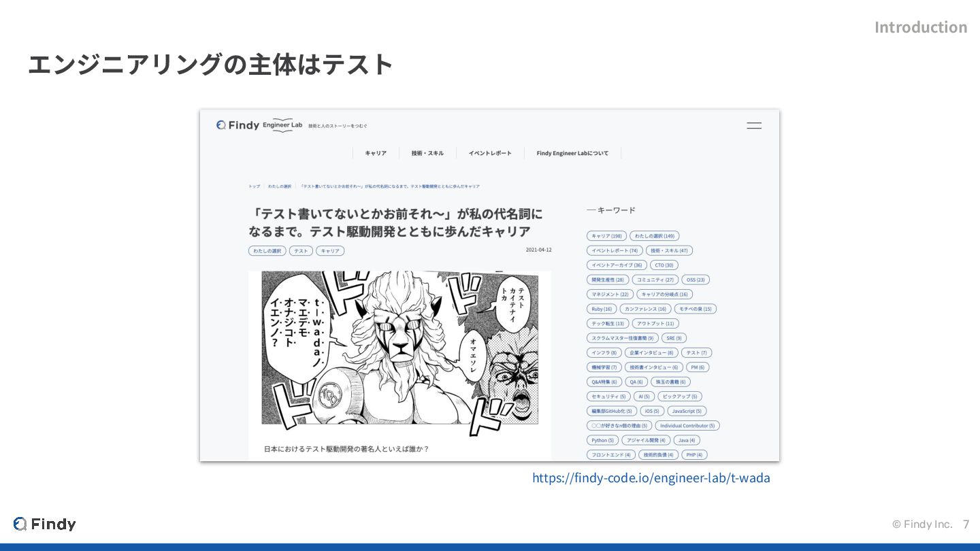
Task: Click the article's キャリア tag below title
Action: pyautogui.click(x=330, y=251)
